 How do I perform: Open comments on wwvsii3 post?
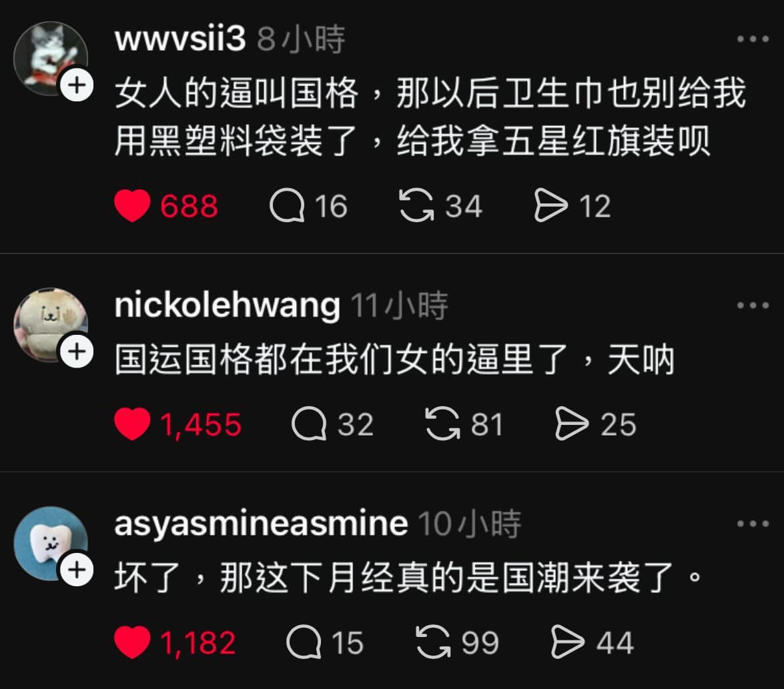point(287,205)
